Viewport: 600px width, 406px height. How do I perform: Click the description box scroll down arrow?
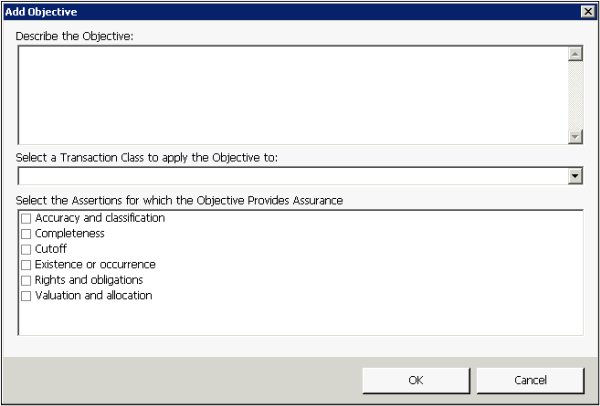[575, 136]
